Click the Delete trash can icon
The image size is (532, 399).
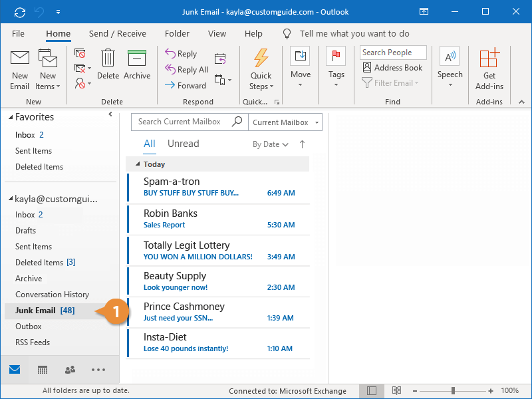tap(108, 65)
